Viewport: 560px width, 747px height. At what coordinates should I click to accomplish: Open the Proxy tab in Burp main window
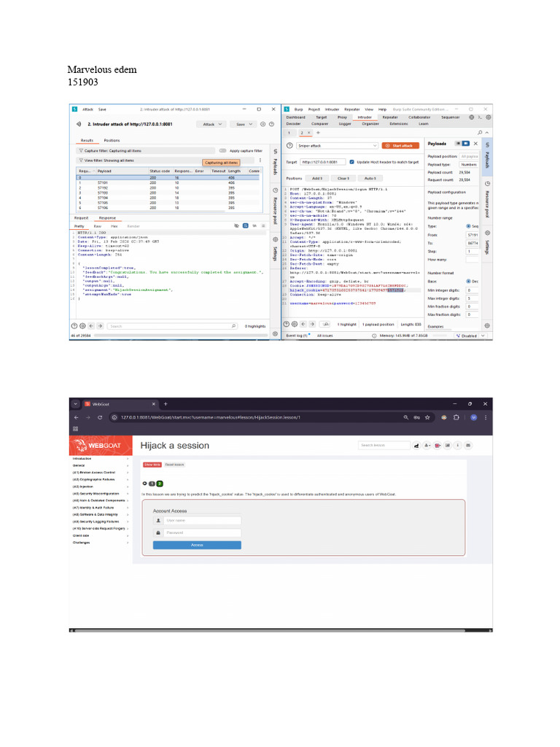click(342, 117)
